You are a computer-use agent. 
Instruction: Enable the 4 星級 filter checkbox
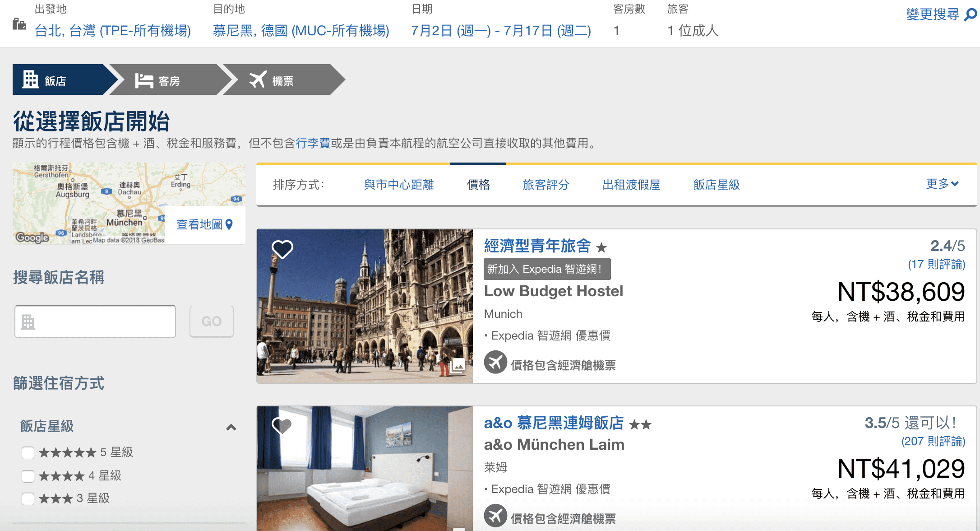(28, 476)
